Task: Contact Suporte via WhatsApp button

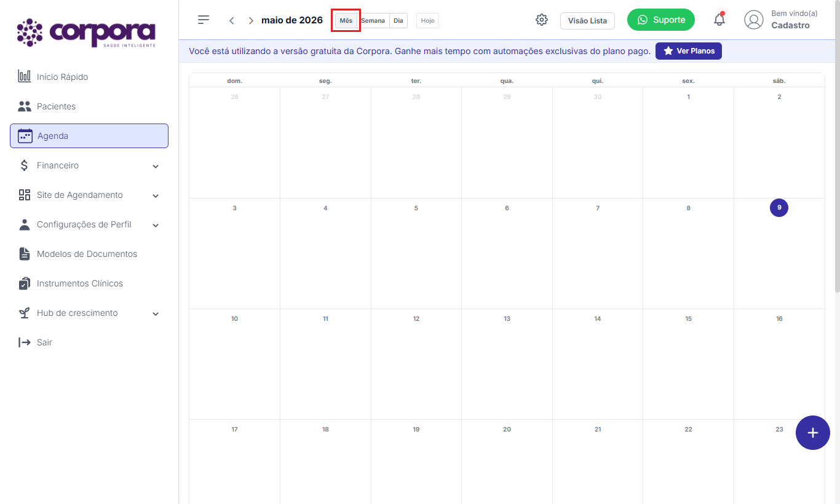Action: pos(661,20)
